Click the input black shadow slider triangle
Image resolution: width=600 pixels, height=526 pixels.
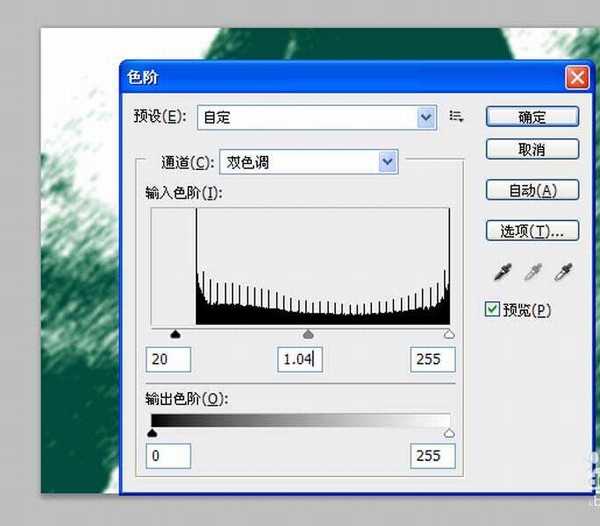(176, 335)
